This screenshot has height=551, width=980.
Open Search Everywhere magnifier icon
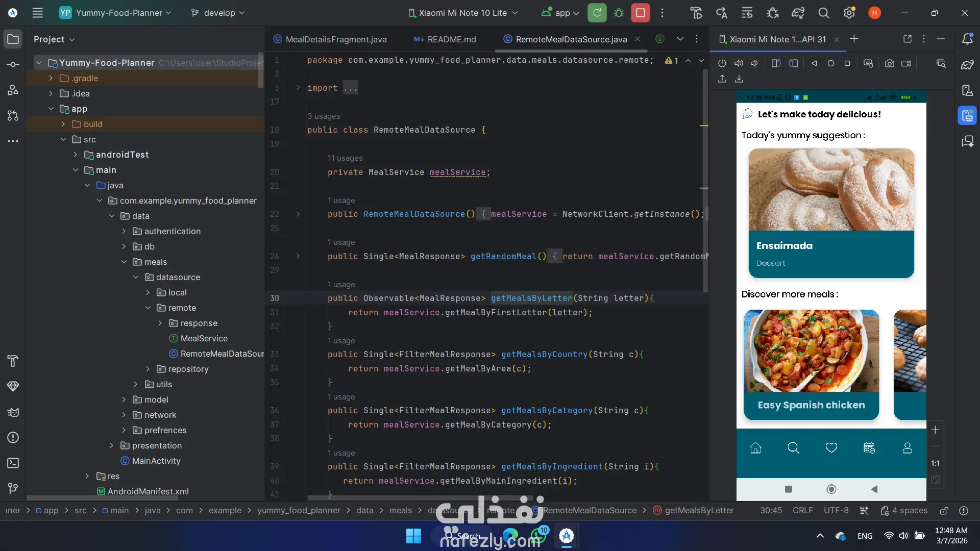823,13
